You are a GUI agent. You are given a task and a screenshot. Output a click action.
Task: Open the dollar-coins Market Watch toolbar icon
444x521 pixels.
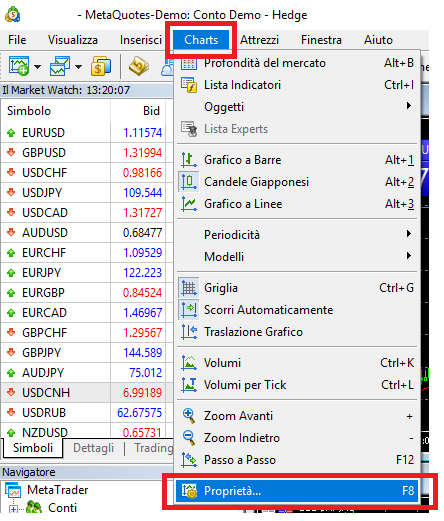coord(101,66)
